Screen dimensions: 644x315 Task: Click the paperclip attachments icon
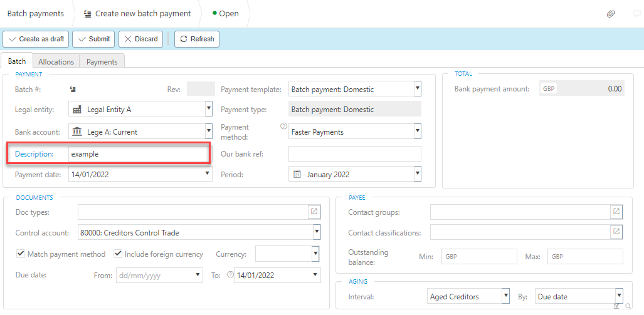tap(611, 14)
